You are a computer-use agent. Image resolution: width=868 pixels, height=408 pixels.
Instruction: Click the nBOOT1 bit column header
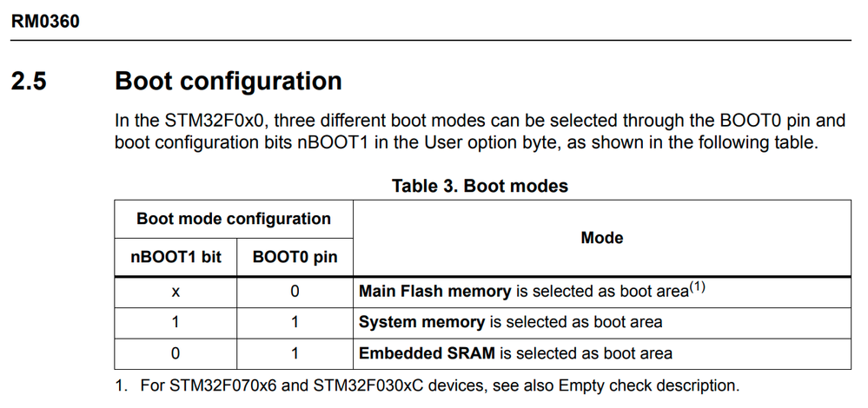176,257
